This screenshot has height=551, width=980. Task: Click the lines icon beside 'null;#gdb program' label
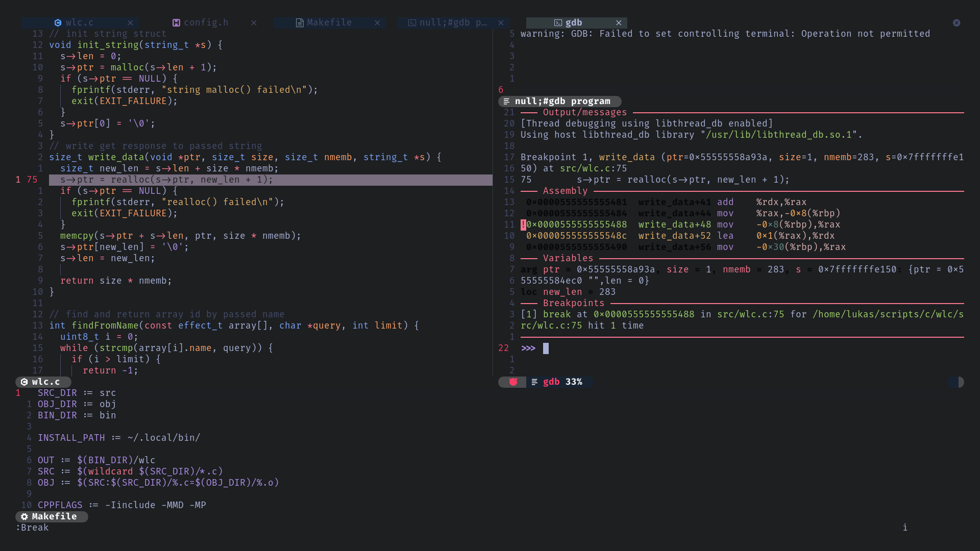pos(506,102)
